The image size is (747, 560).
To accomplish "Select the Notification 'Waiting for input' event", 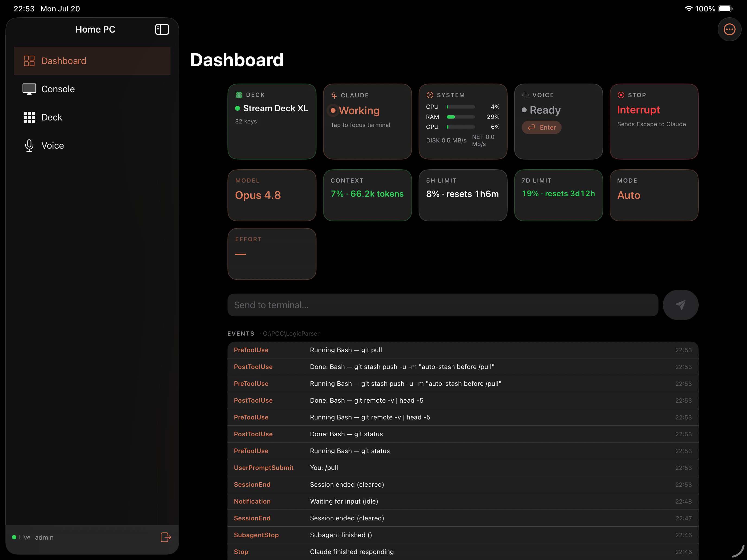I will pos(463,501).
